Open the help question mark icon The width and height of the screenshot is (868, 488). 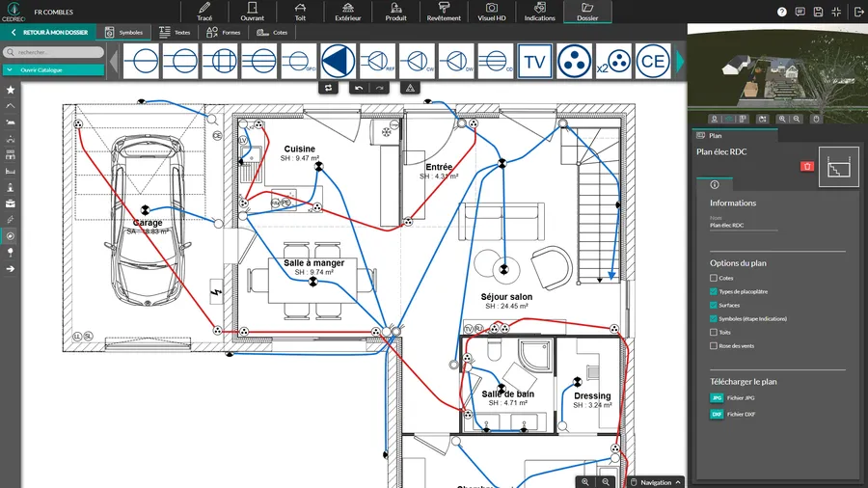(781, 12)
